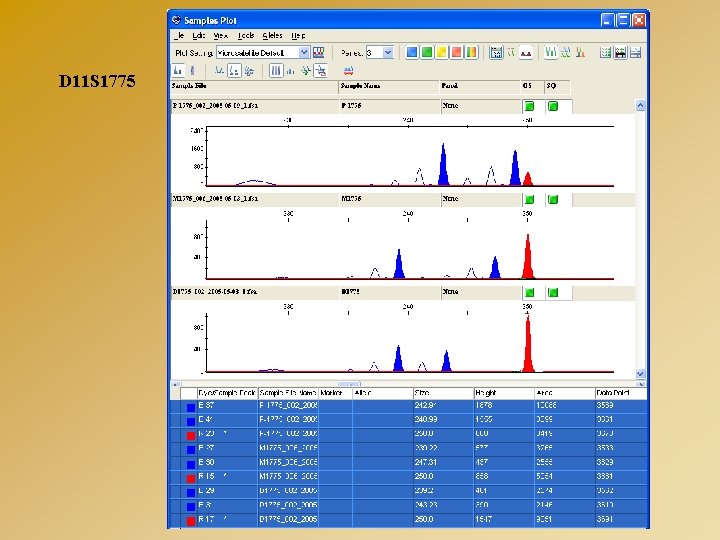Open the Alleles menu

click(x=272, y=35)
